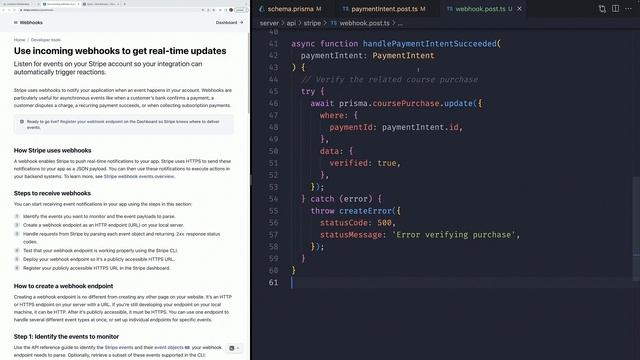Click the Dashboard link in Stripe docs
Screen dimensions: 640x360
[229, 22]
